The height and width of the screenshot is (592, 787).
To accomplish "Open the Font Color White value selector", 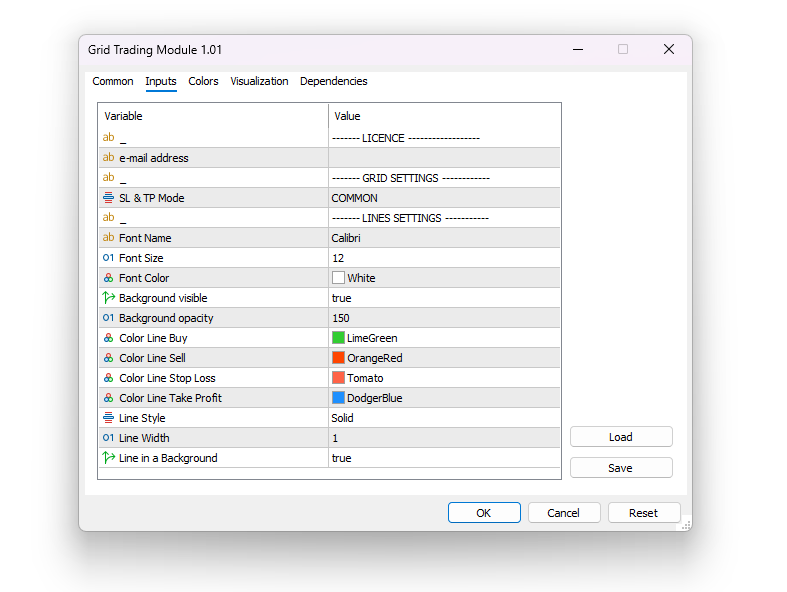I will (443, 278).
